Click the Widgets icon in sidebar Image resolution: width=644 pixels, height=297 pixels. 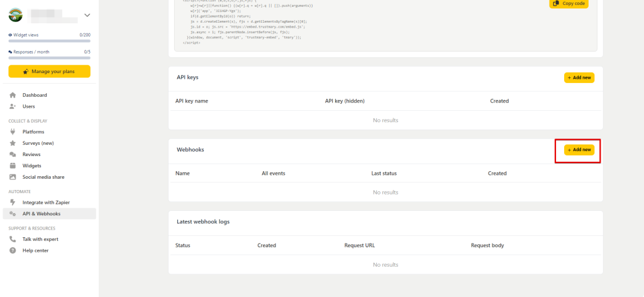[13, 165]
